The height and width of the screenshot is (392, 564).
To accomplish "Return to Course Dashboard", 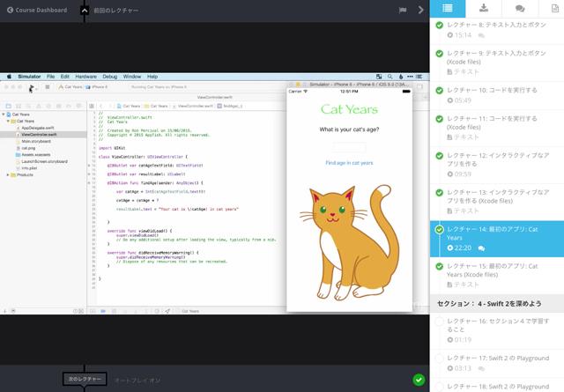I will click(x=37, y=10).
